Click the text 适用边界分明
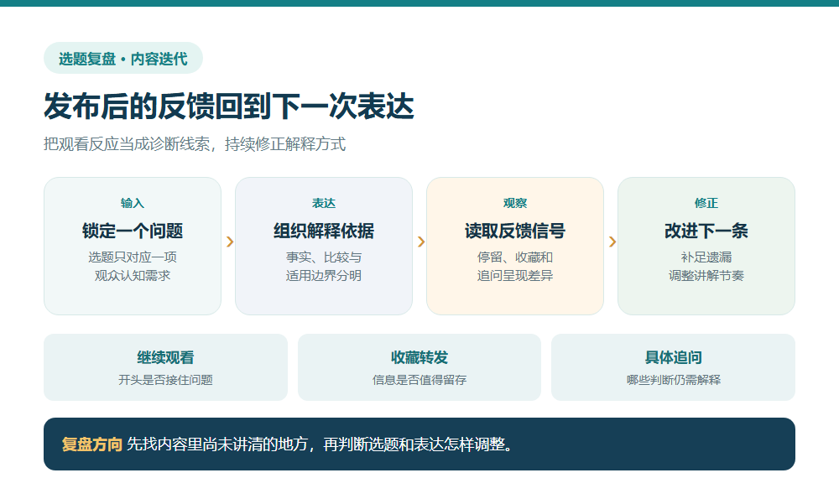Viewport: 839px width, 504px height. point(324,276)
